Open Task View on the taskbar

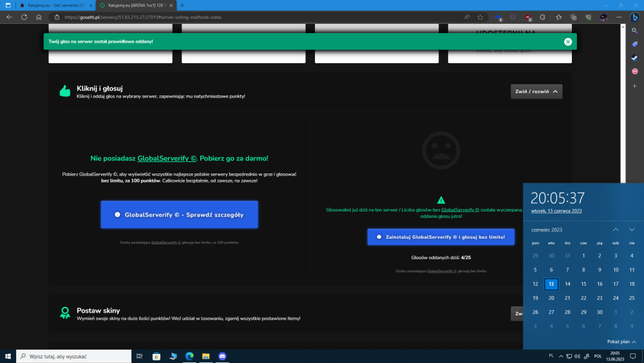point(139,357)
